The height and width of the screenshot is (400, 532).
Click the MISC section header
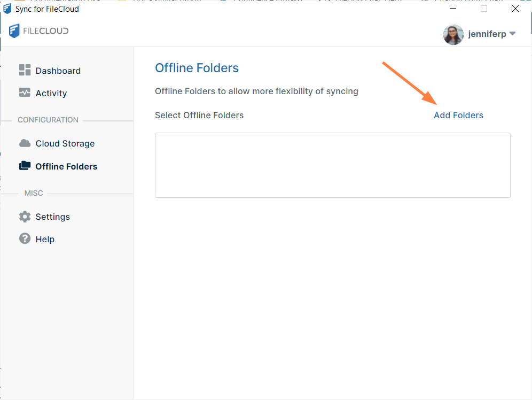tap(34, 193)
